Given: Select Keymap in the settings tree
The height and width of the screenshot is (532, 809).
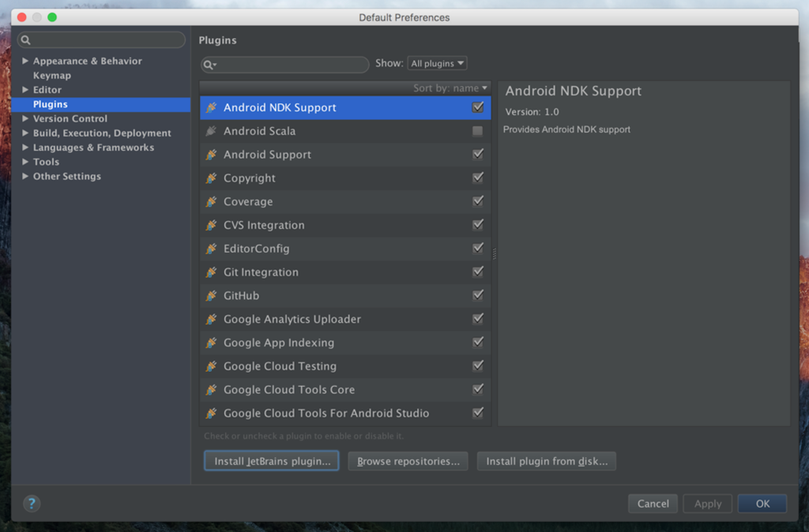Looking at the screenshot, I should click(51, 75).
